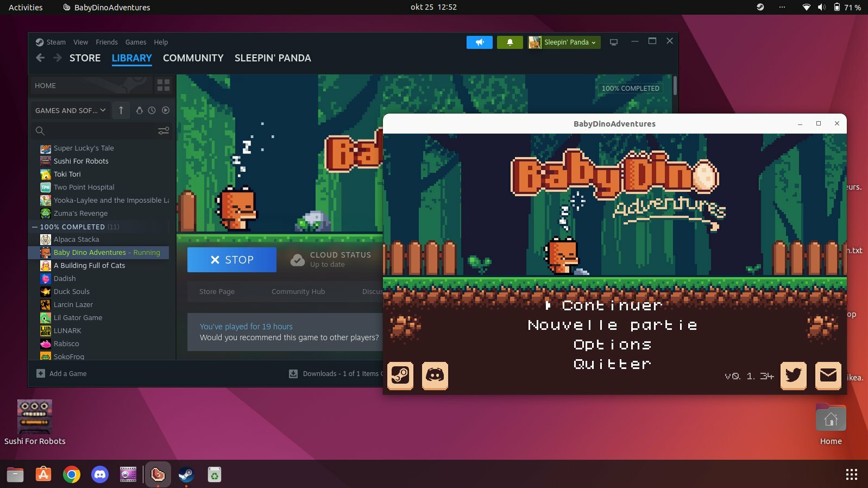This screenshot has height=488, width=868.
Task: Click the mail envelope icon in game
Action: (828, 376)
